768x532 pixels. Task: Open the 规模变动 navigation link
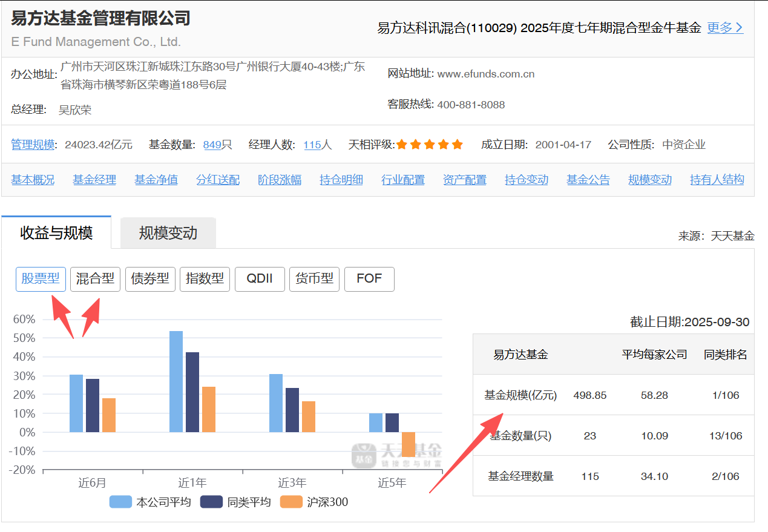(650, 180)
